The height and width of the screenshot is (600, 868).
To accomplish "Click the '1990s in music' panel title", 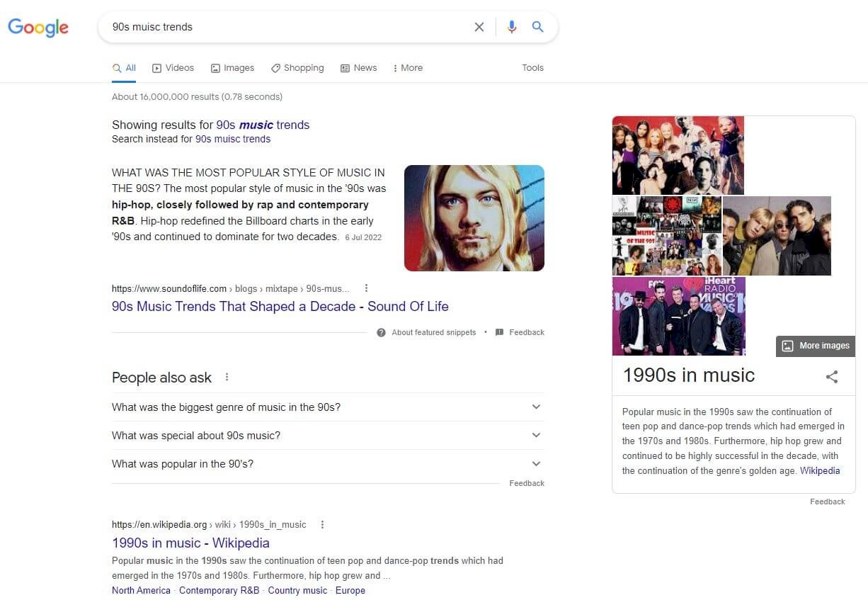I will (x=689, y=375).
